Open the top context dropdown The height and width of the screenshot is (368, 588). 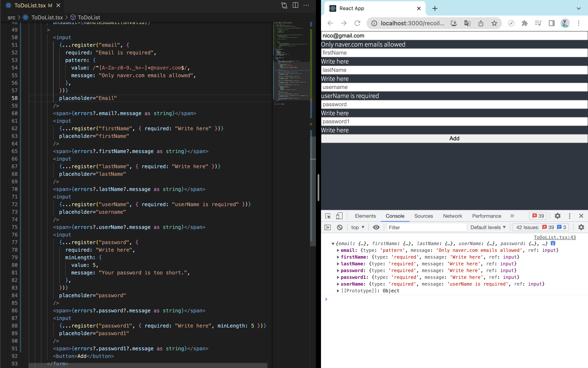coord(357,227)
